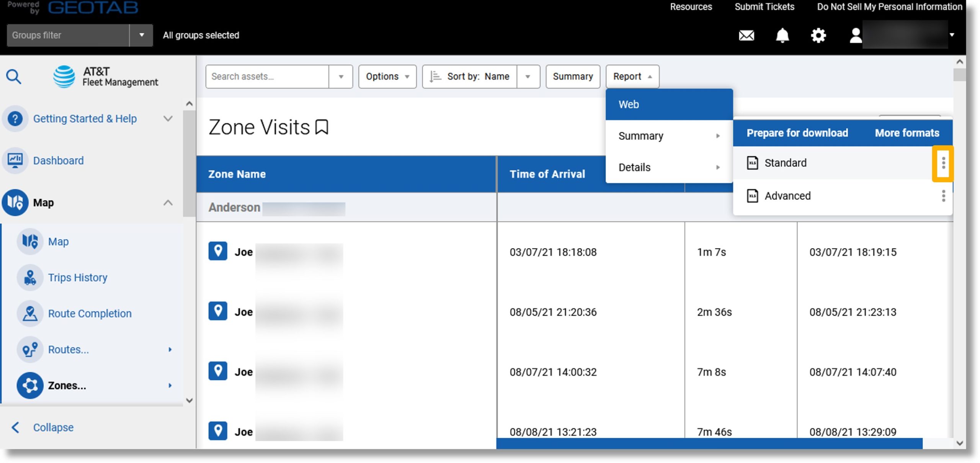This screenshot has width=980, height=463.
Task: Open the Groups filter dropdown arrow
Action: pos(141,35)
